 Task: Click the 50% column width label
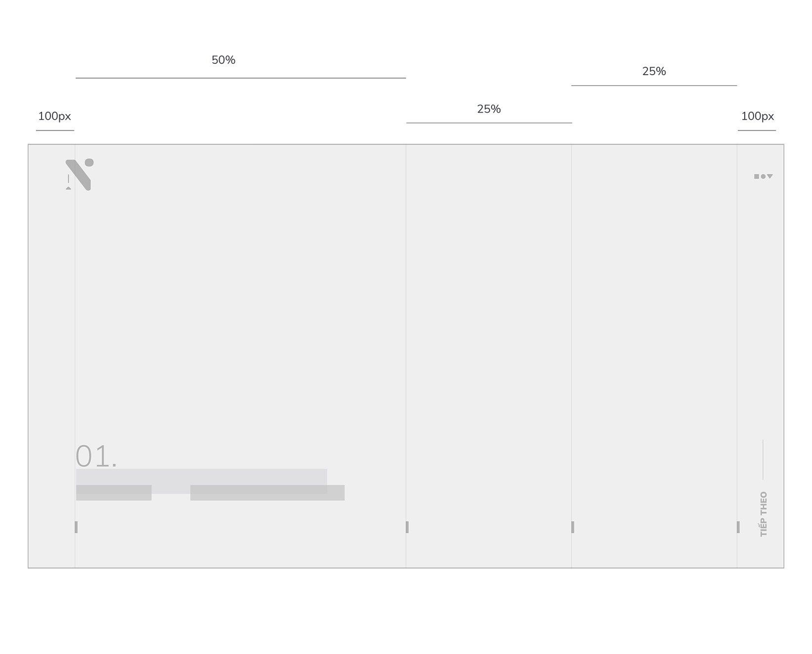(x=224, y=60)
